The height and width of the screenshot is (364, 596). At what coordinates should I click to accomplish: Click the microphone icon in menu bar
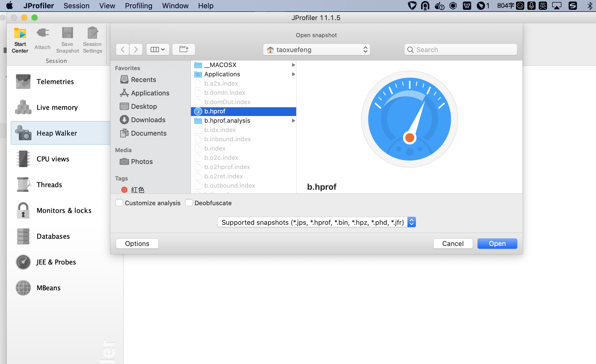click(x=531, y=6)
